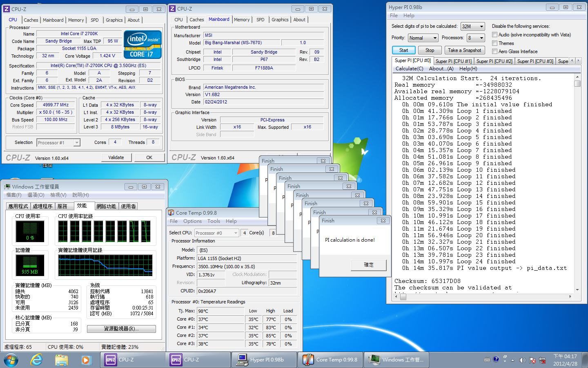Open Core Temp Tools menu
Image resolution: width=588 pixels, height=368 pixels.
(x=214, y=221)
